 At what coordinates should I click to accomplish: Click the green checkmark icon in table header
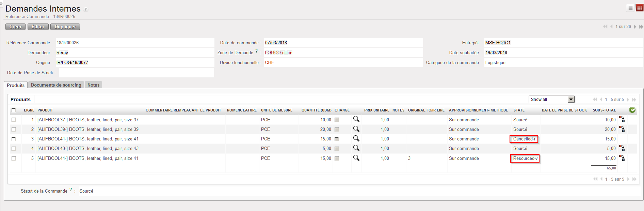(x=632, y=110)
